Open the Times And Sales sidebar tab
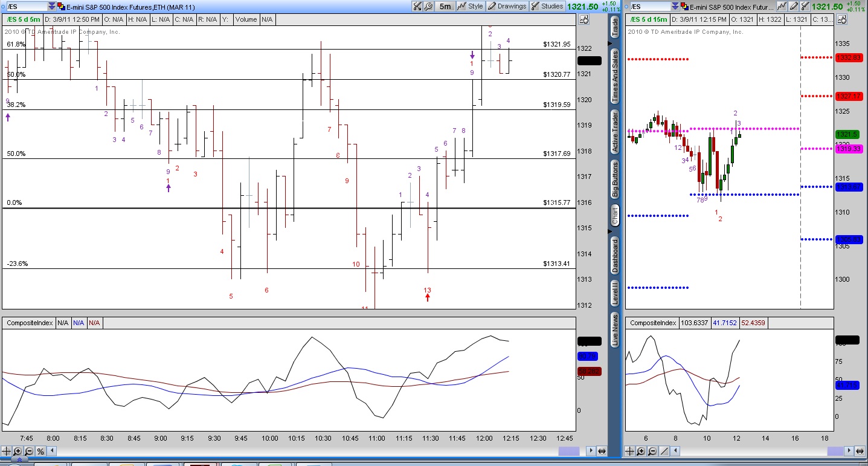The image size is (868, 466). coord(615,76)
